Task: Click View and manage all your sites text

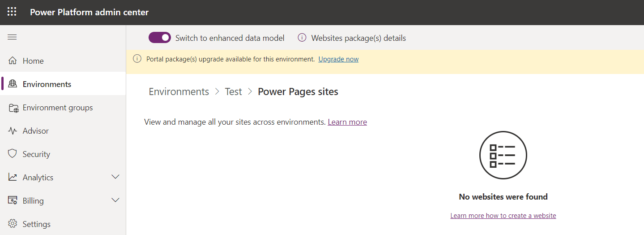Action: 235,122
